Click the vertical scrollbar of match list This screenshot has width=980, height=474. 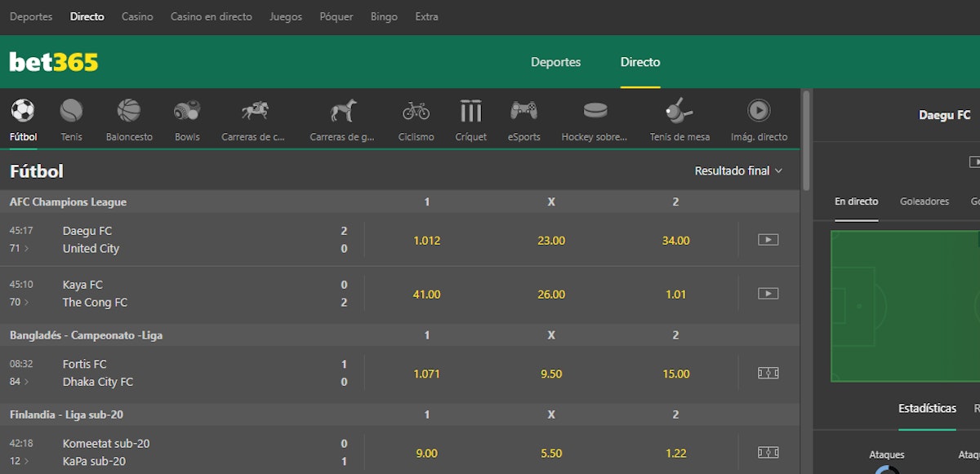pos(807,139)
